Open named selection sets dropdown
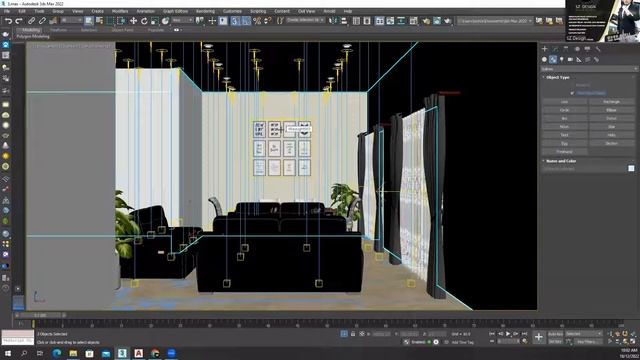Screen dimensions: 640x360 pyautogui.click(x=305, y=20)
